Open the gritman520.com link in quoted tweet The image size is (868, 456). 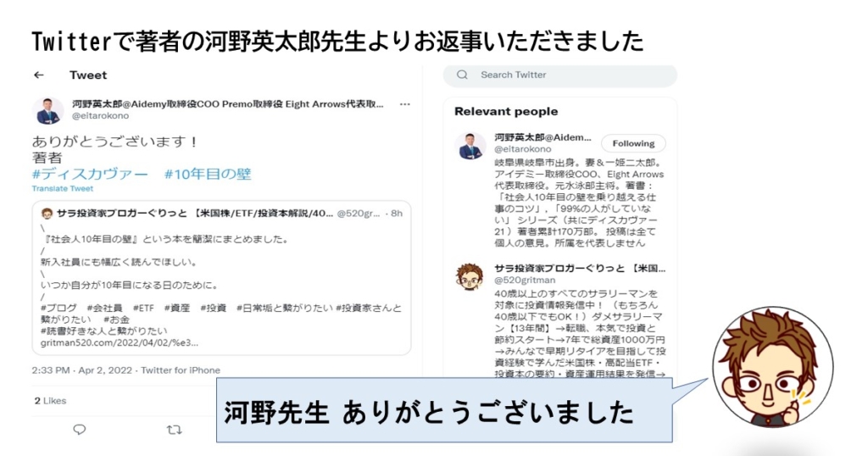(119, 342)
